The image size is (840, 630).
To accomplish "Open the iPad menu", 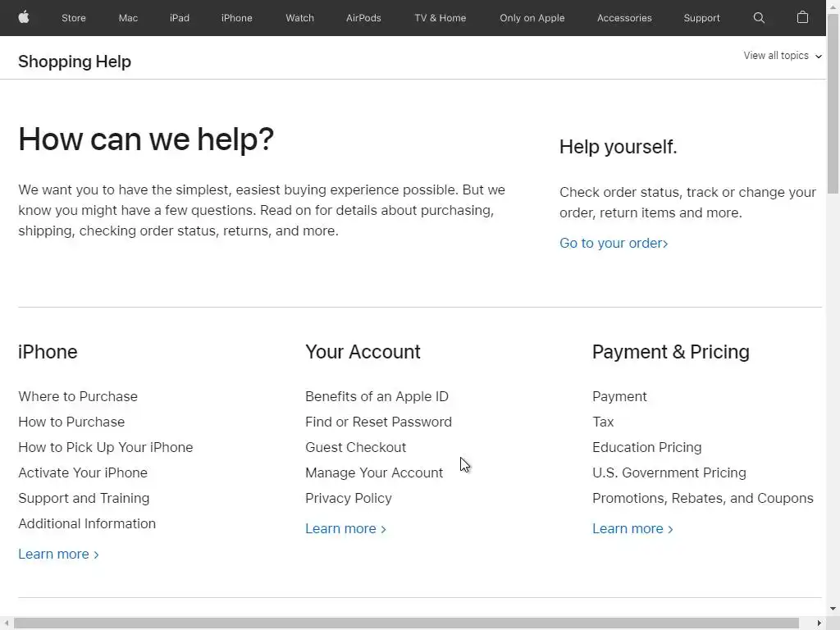I will pyautogui.click(x=180, y=18).
